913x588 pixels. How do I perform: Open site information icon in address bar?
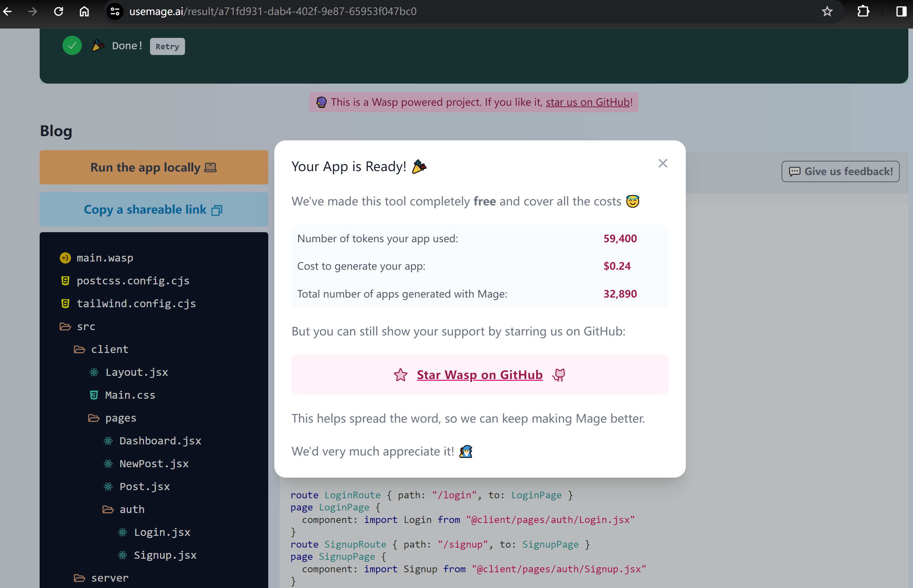(115, 11)
